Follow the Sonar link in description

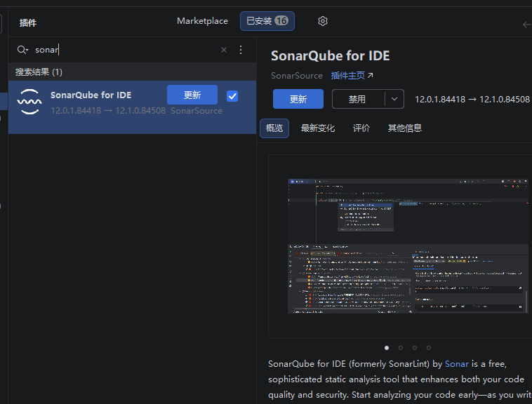tap(457, 364)
